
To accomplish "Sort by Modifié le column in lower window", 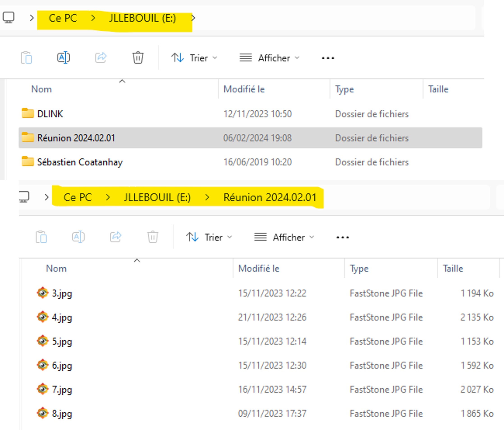I will 259,268.
